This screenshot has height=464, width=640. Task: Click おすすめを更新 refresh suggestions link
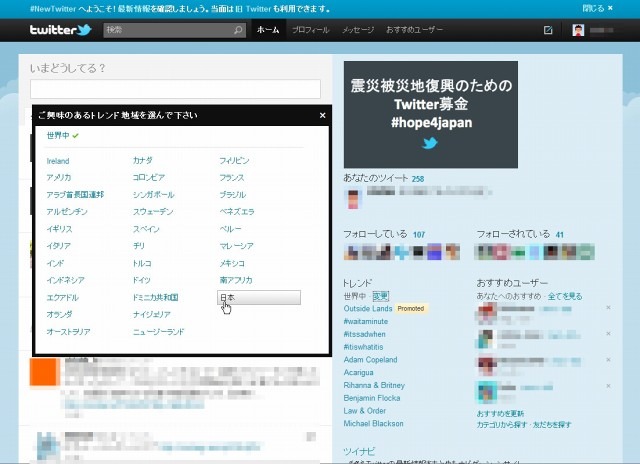pos(500,413)
